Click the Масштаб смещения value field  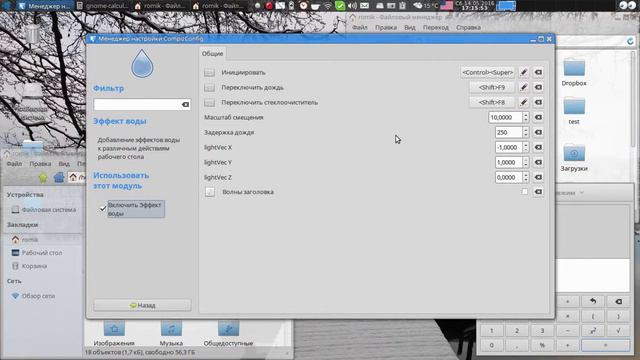pos(505,117)
